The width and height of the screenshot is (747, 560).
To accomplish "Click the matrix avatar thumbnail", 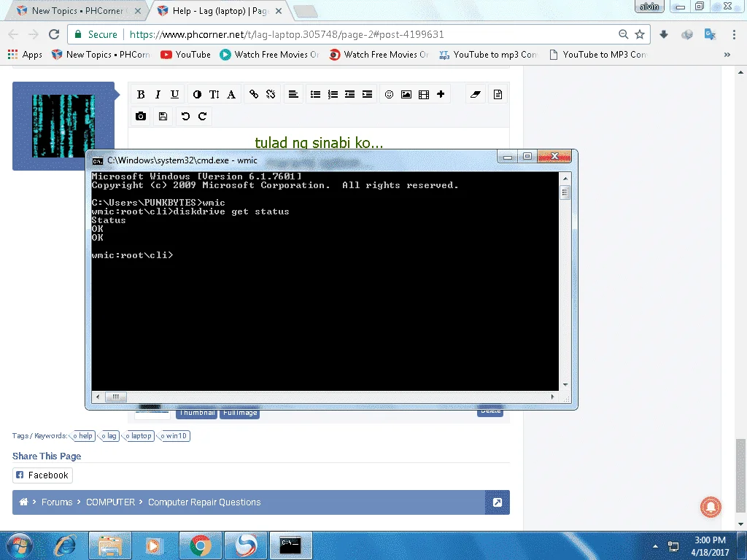I will (63, 125).
